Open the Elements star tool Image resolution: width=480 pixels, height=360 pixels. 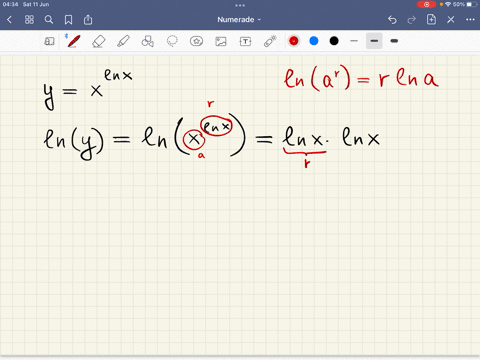196,41
